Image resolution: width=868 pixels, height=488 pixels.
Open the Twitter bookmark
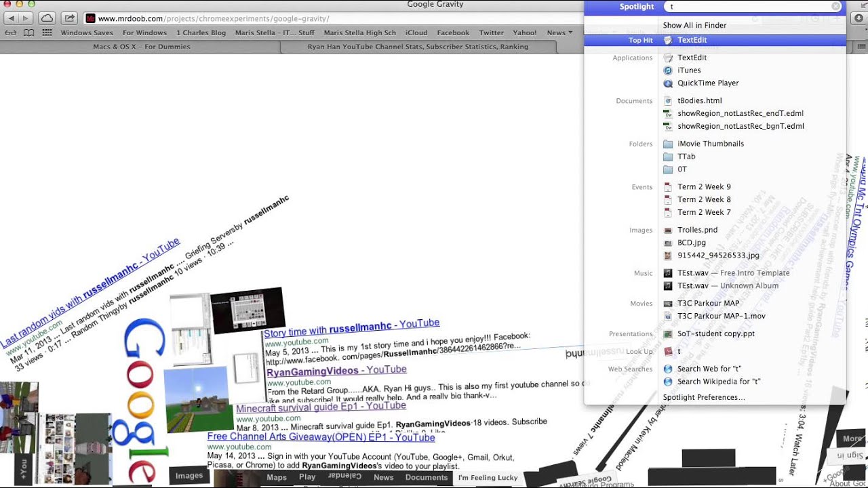(492, 33)
